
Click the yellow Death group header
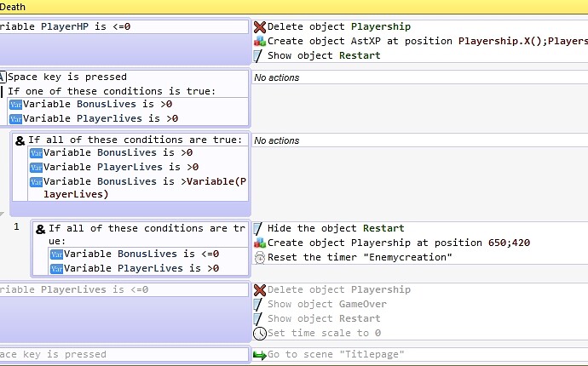pyautogui.click(x=294, y=7)
